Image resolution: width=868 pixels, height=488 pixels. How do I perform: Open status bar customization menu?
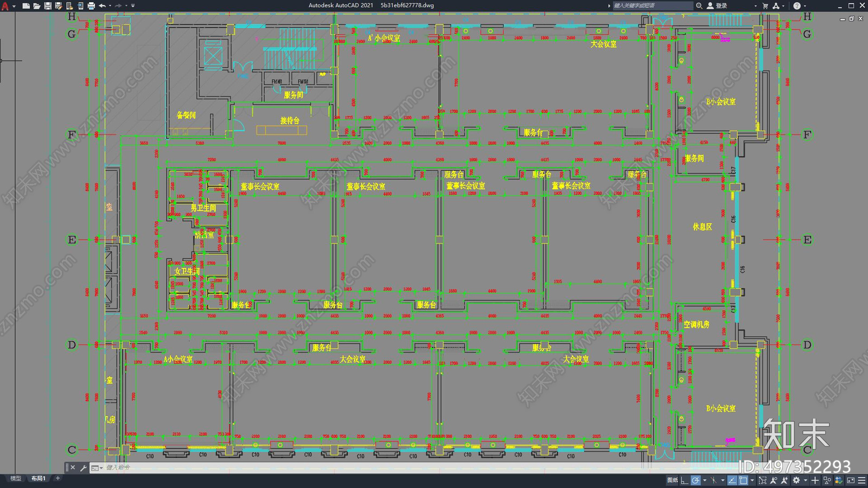(x=862, y=480)
